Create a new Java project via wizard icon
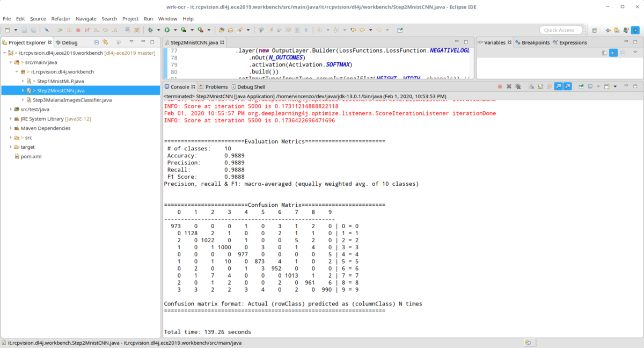644x348 pixels. (7, 30)
